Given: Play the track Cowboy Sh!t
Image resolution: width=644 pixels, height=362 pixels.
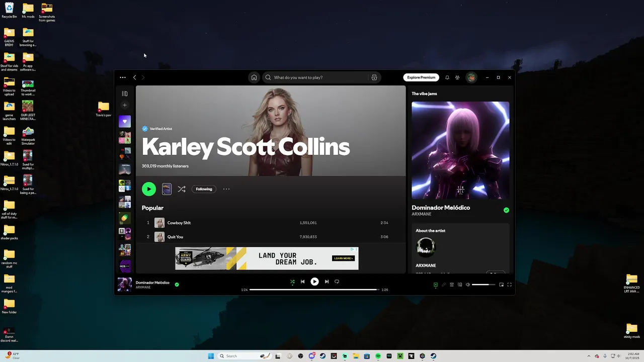Looking at the screenshot, I should coord(270,223).
